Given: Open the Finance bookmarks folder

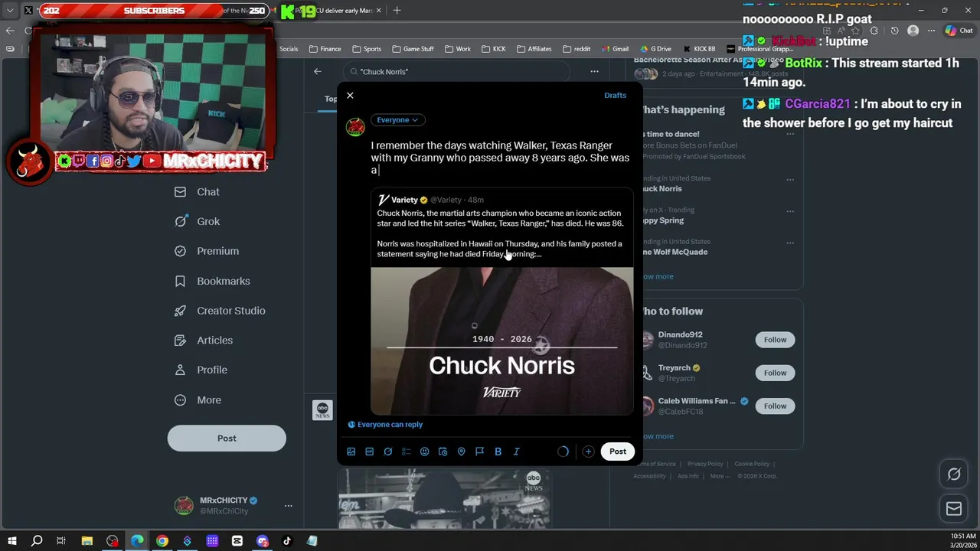Looking at the screenshot, I should click(x=325, y=49).
